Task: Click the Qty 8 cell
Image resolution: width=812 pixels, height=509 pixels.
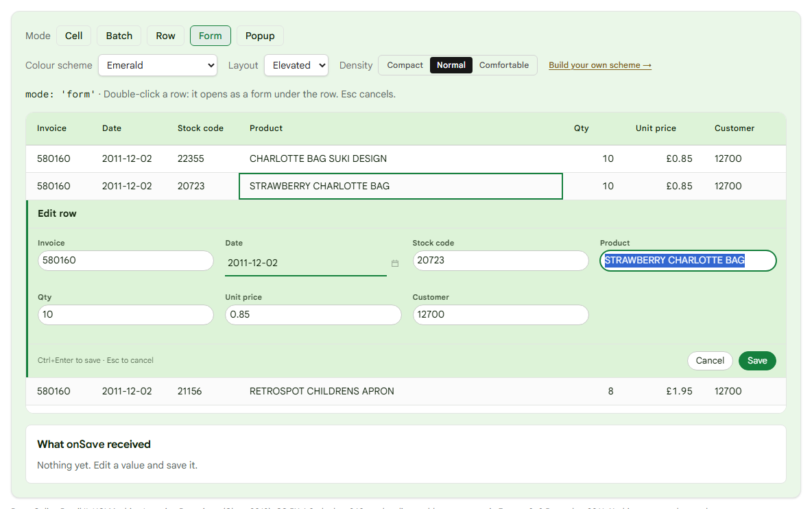Action: coord(593,391)
